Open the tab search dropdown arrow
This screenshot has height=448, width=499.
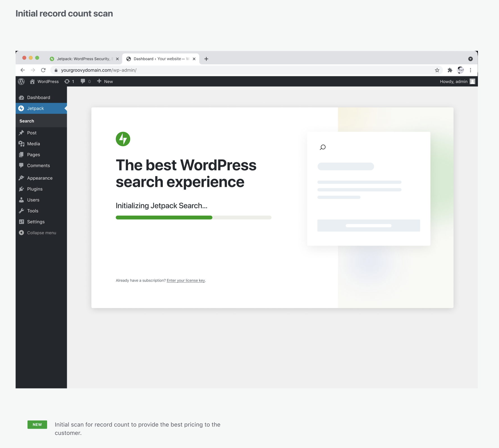point(471,59)
